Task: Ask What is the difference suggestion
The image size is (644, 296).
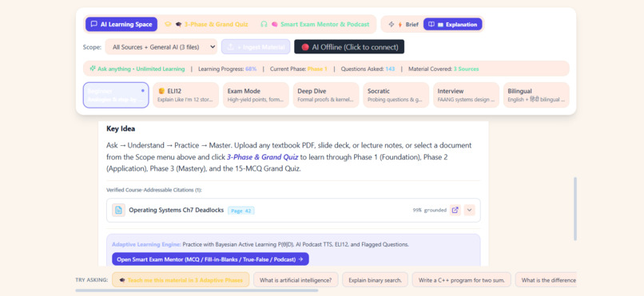Action: pyautogui.click(x=547, y=280)
